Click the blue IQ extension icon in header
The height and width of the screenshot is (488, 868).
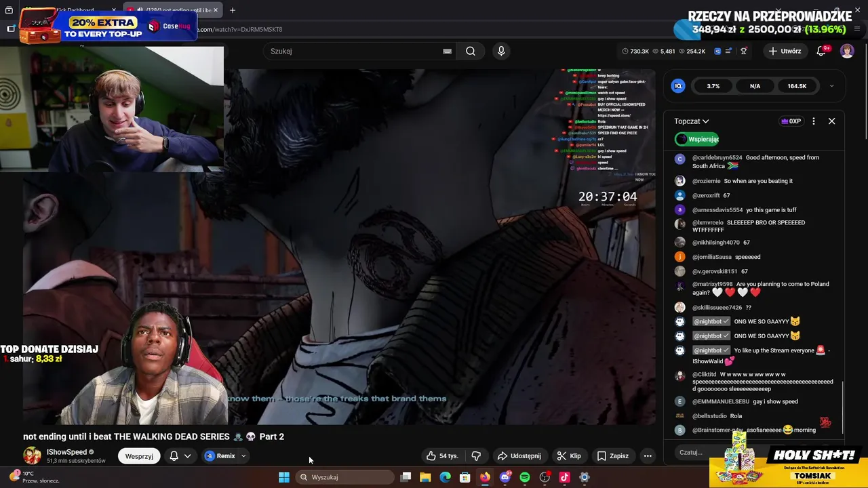pos(717,51)
